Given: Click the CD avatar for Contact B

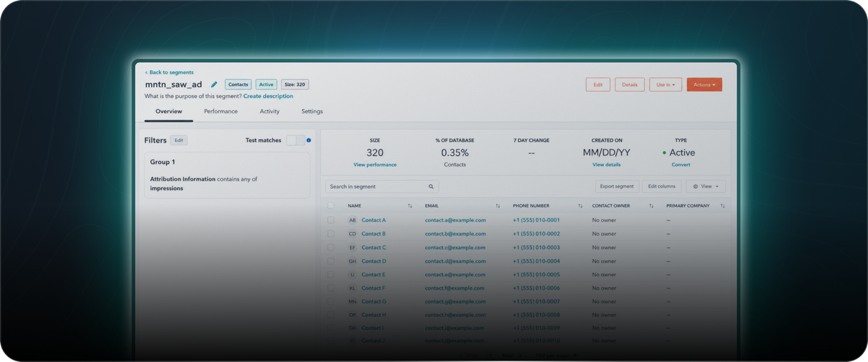Looking at the screenshot, I should tap(353, 233).
